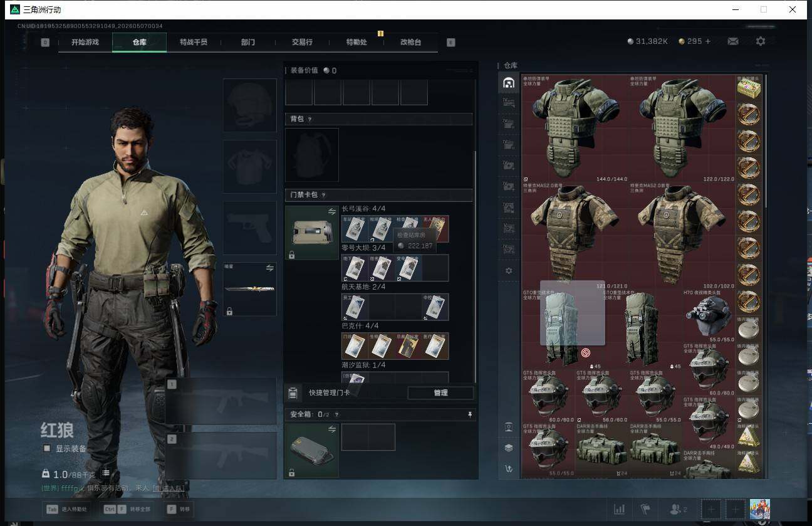Click the help icon beside 安全箱
The height and width of the screenshot is (526, 812).
pos(336,414)
